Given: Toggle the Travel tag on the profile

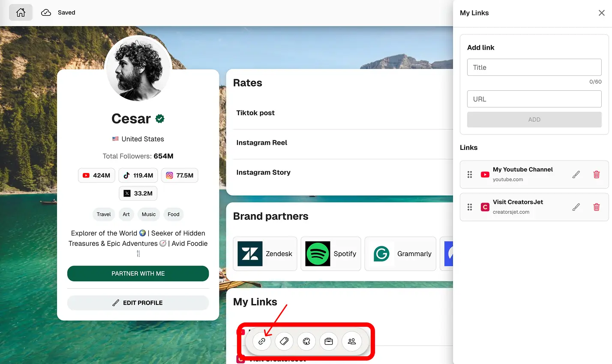Looking at the screenshot, I should pos(103,214).
